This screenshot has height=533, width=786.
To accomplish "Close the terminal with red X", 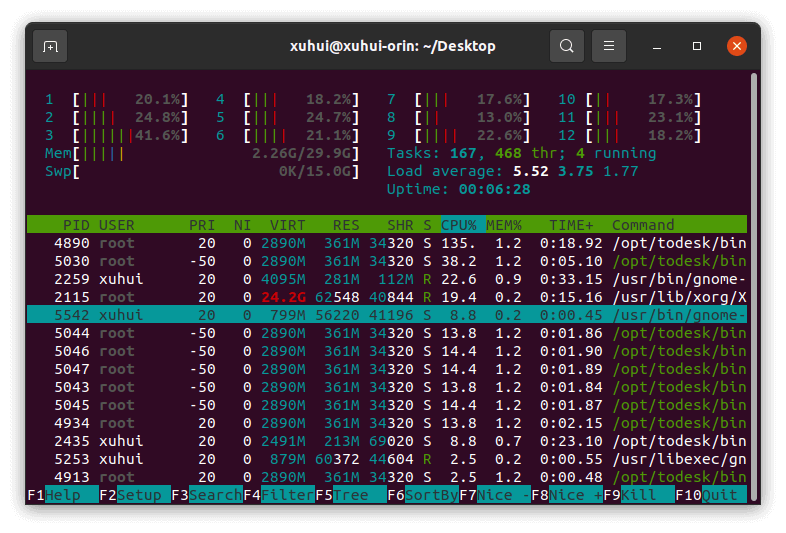I will 736,46.
